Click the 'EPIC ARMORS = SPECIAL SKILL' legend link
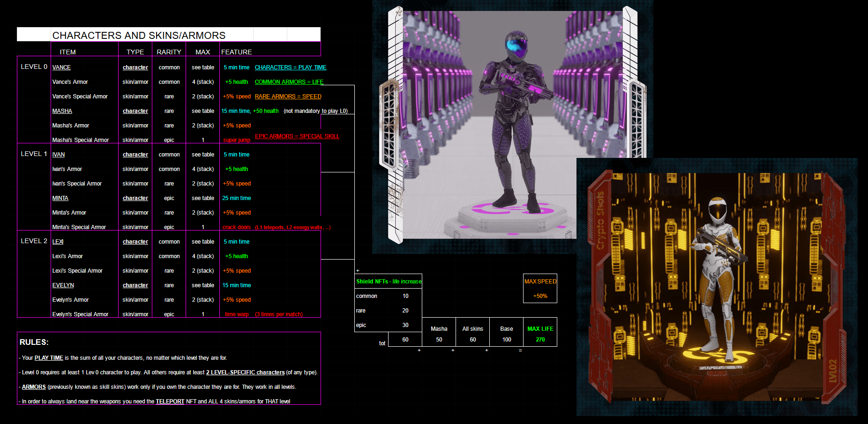Screen dimensions: 868x424 (297, 136)
